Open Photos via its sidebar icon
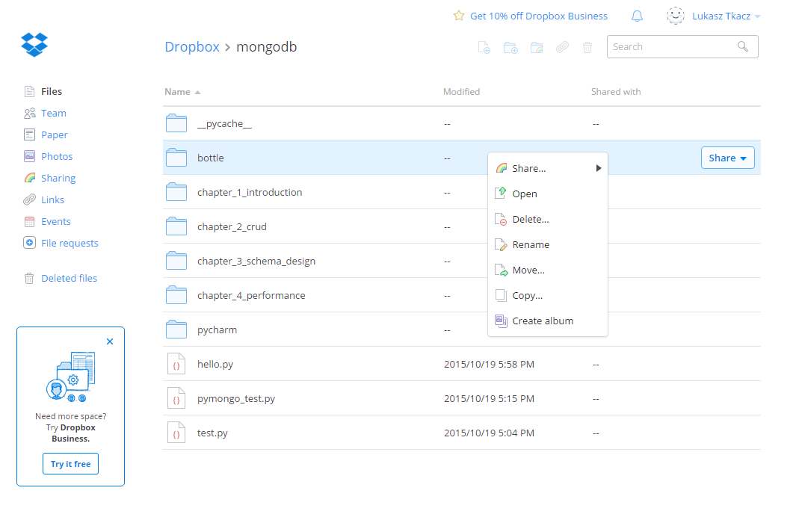 [x=30, y=156]
